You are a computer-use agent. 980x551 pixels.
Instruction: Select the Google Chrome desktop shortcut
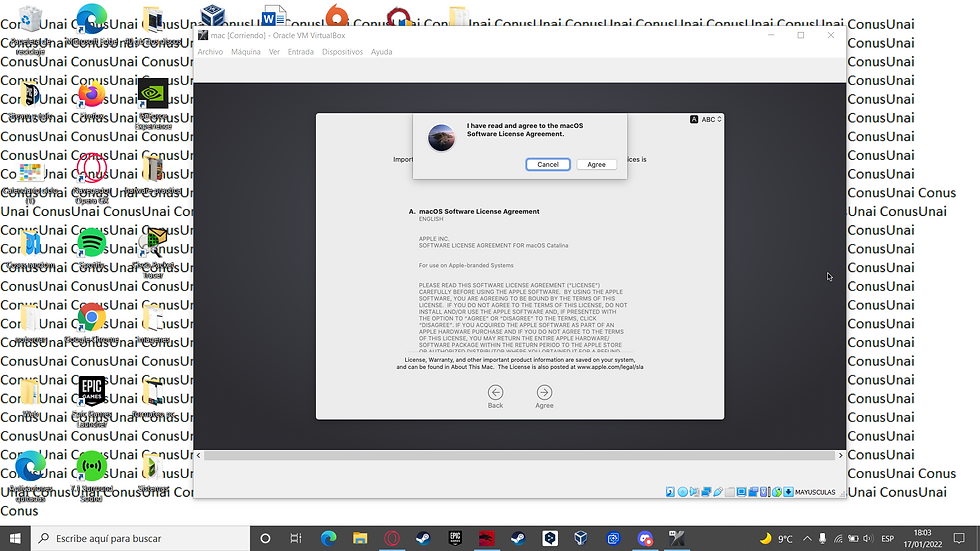(91, 323)
